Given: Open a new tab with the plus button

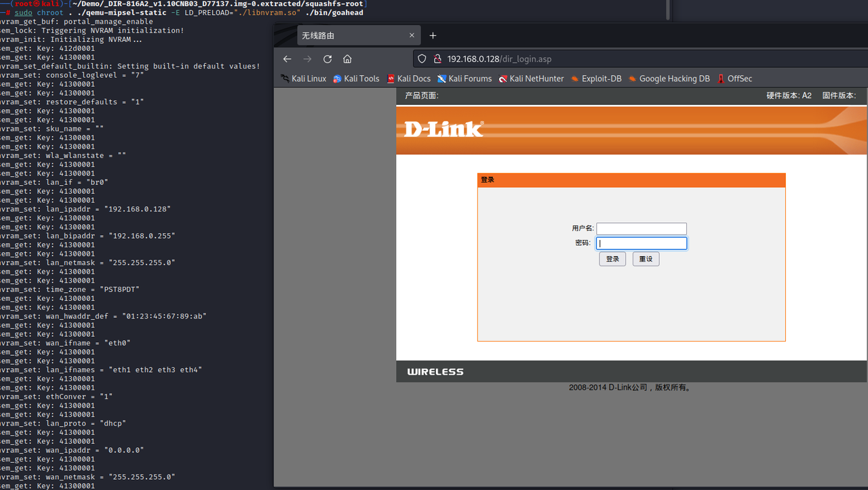Looking at the screenshot, I should (x=433, y=35).
